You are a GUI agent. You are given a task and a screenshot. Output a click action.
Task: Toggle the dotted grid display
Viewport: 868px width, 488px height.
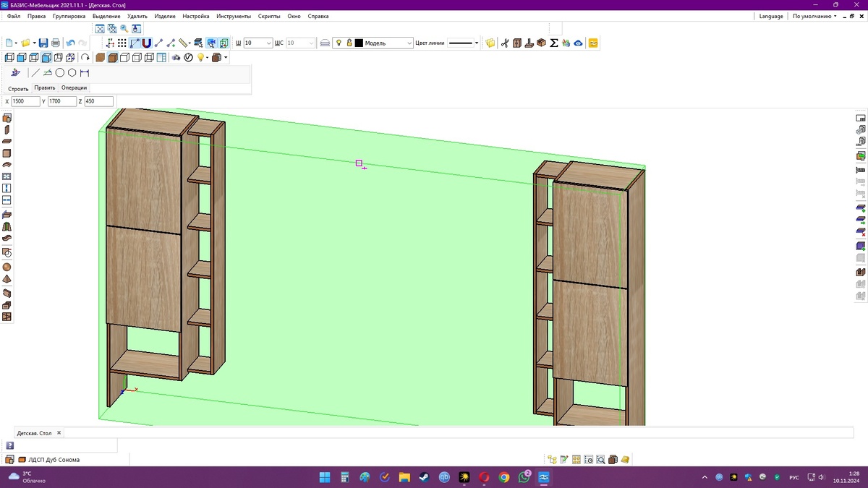point(122,43)
